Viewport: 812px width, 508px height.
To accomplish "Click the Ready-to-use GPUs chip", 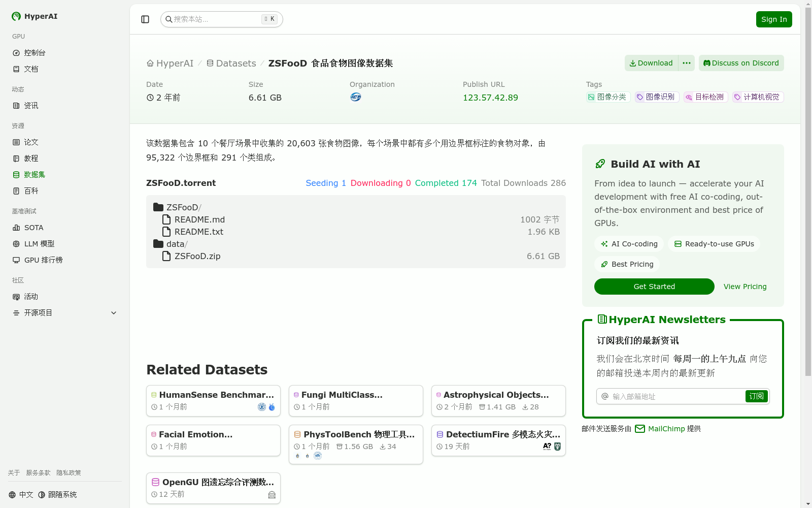I will [714, 244].
